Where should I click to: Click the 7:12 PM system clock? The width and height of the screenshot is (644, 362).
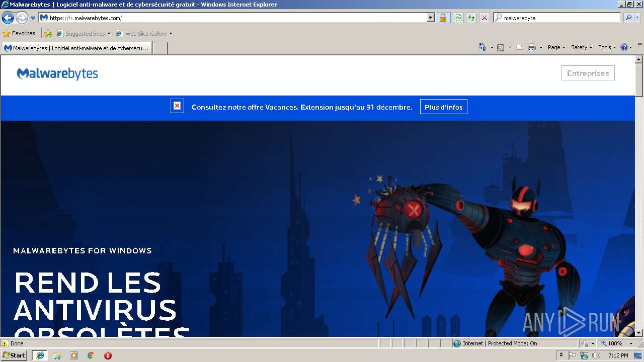pyautogui.click(x=618, y=355)
